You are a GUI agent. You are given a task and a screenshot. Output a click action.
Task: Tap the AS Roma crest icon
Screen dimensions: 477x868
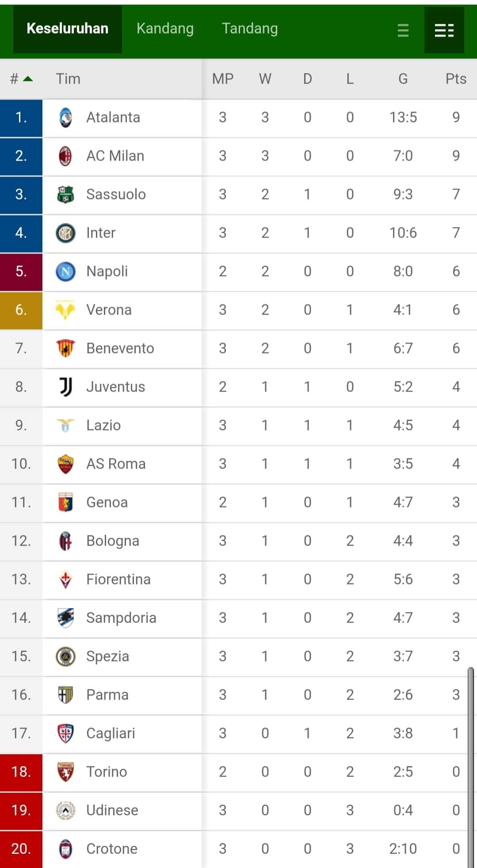tap(65, 464)
